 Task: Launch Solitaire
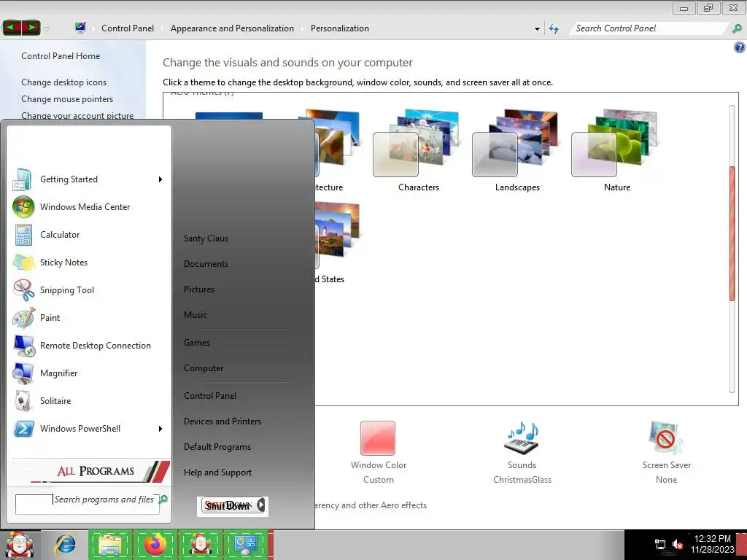(x=88, y=400)
